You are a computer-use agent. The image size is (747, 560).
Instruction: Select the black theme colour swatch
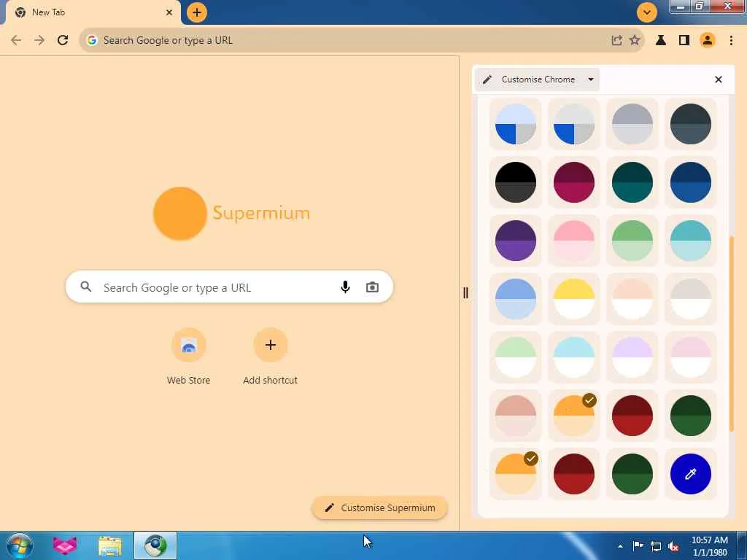516,182
